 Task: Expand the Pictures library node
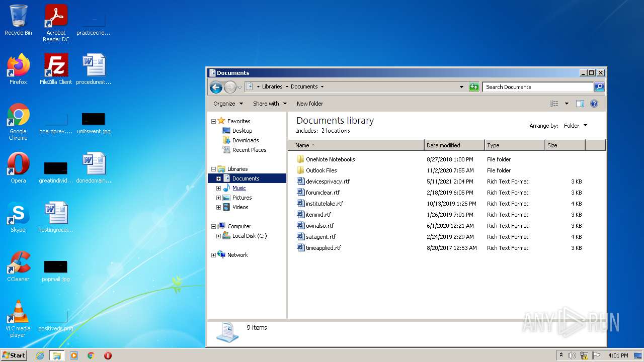[x=218, y=198]
